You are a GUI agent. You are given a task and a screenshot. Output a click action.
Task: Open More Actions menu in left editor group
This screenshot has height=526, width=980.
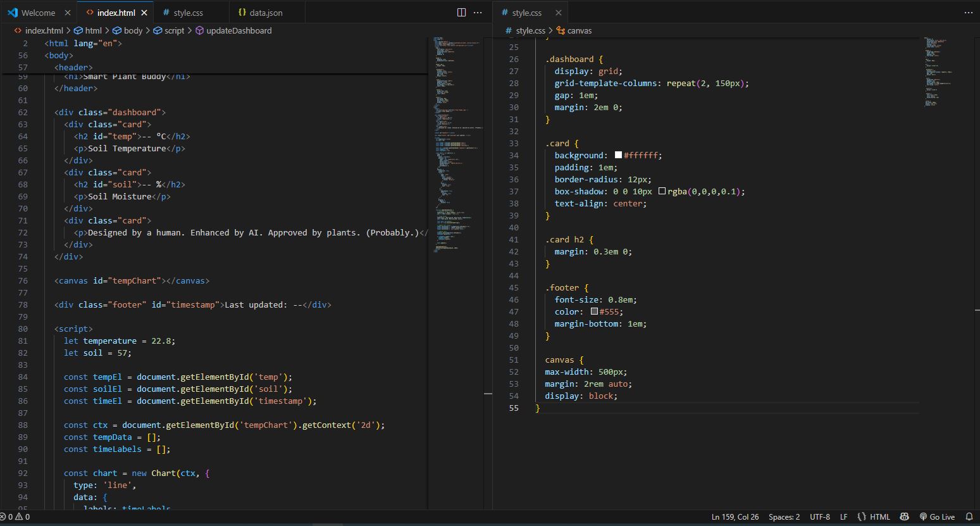pos(478,13)
